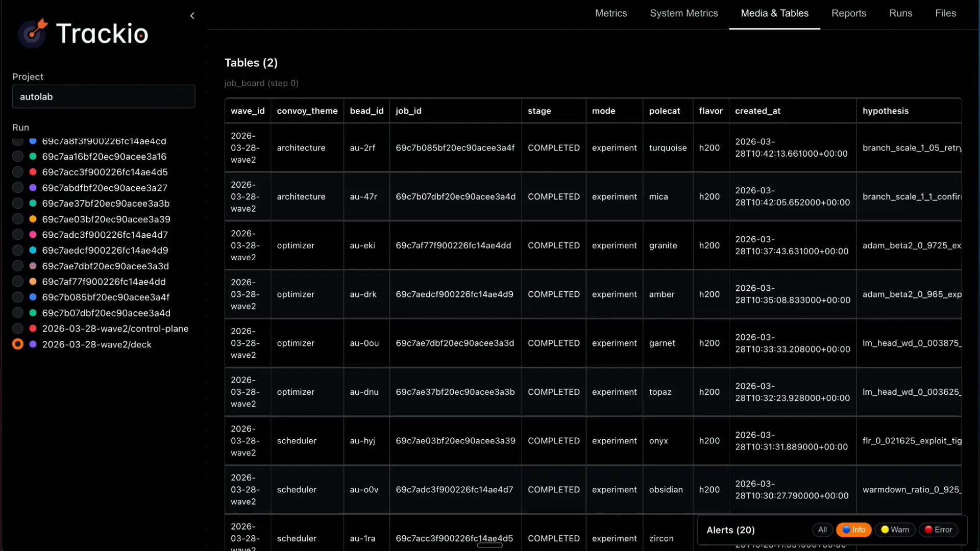Toggle run 69c7ae03bf20ec90acee3a39 checkbox
980x551 pixels.
pyautogui.click(x=18, y=219)
